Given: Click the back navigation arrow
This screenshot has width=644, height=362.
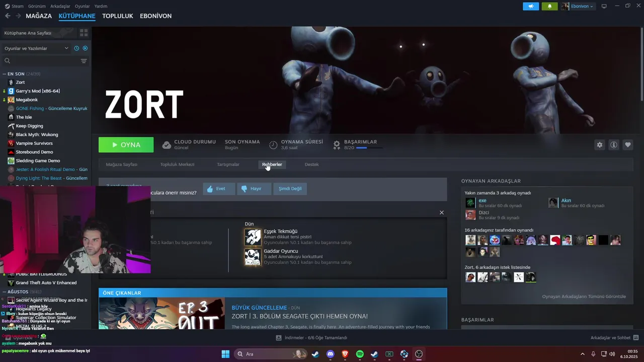Looking at the screenshot, I should [x=8, y=16].
